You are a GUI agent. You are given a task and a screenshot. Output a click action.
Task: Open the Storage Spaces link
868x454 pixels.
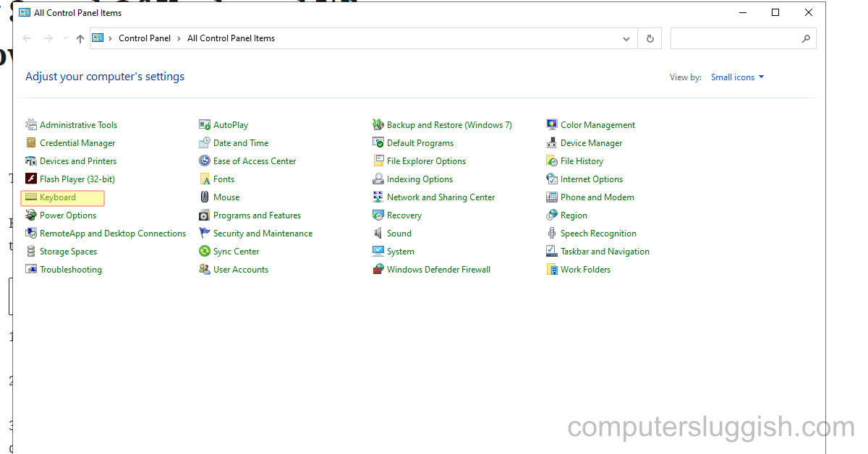[x=68, y=252]
